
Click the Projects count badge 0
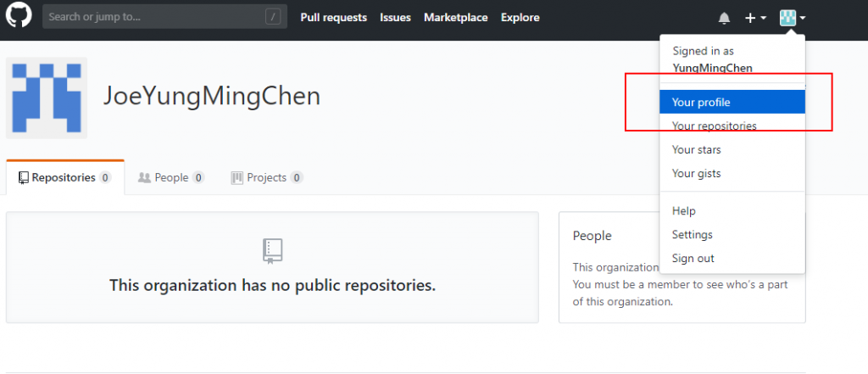297,178
